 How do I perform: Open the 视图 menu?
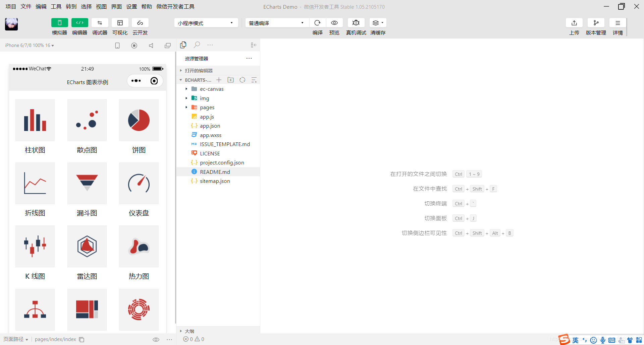pyautogui.click(x=101, y=7)
